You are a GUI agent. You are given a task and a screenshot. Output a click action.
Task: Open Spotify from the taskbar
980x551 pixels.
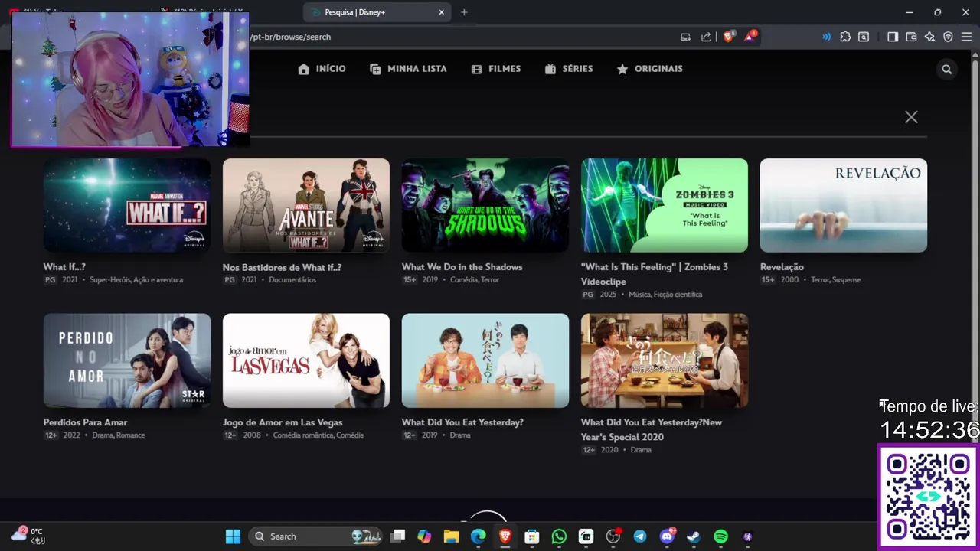coord(720,536)
